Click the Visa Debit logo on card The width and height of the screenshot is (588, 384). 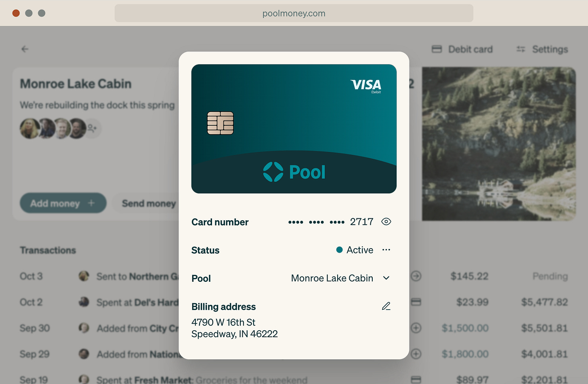(x=366, y=86)
